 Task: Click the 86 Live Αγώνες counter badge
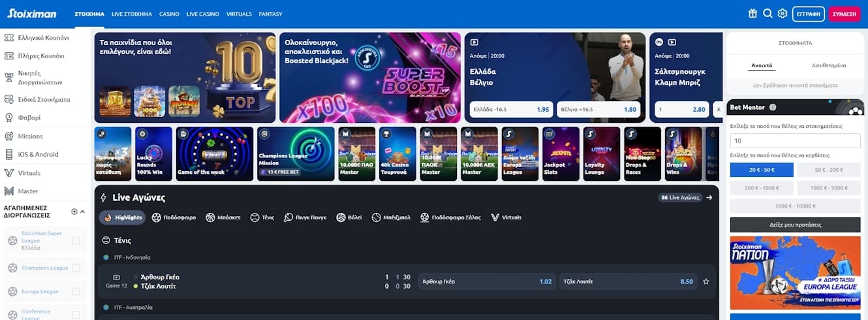click(680, 197)
